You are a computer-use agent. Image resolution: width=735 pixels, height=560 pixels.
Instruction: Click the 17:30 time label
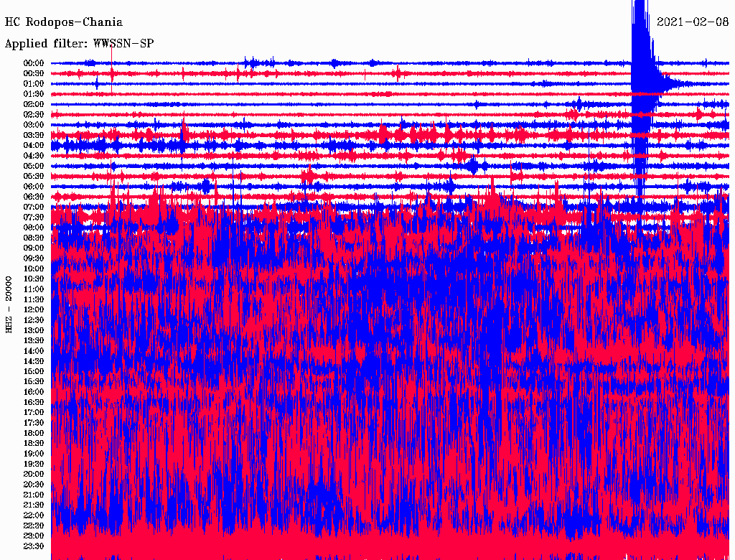click(x=34, y=423)
